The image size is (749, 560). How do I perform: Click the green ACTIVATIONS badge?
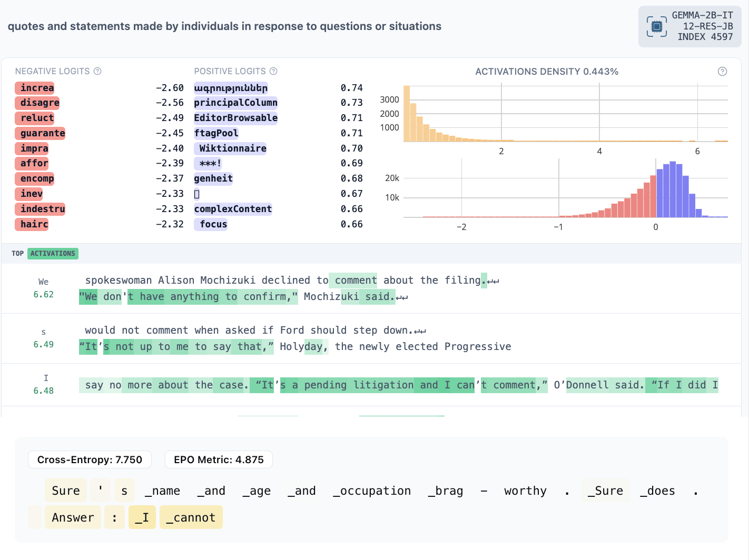coord(53,254)
